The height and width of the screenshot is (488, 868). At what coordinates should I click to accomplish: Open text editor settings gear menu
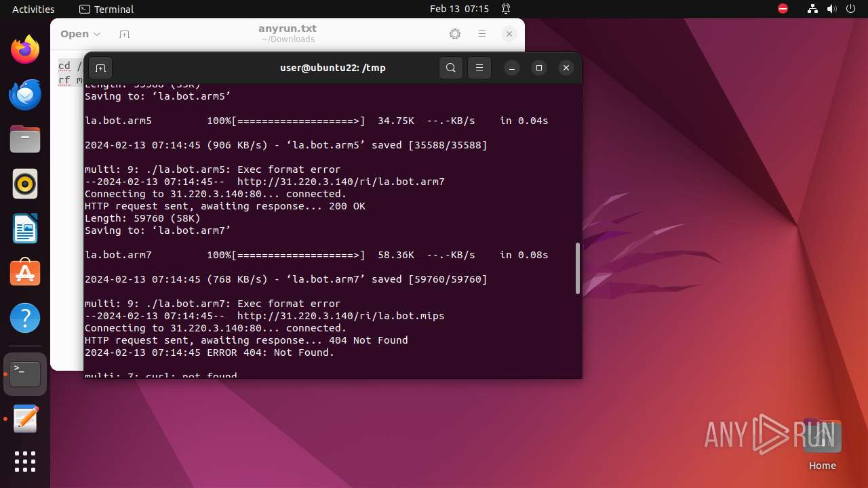click(x=455, y=34)
